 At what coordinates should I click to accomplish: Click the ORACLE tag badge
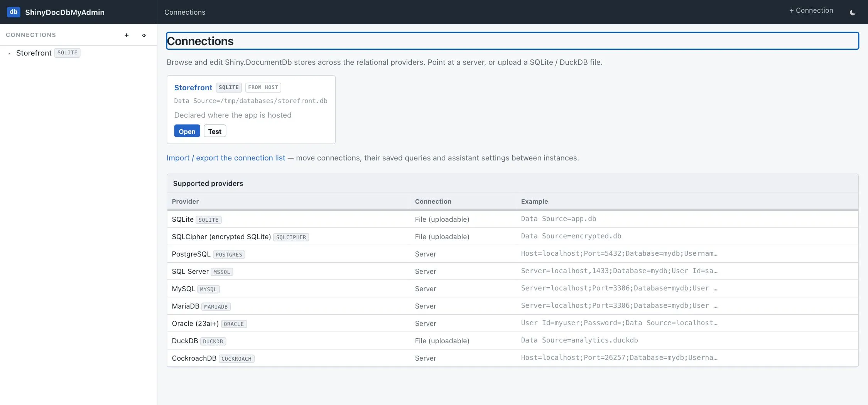coord(234,324)
